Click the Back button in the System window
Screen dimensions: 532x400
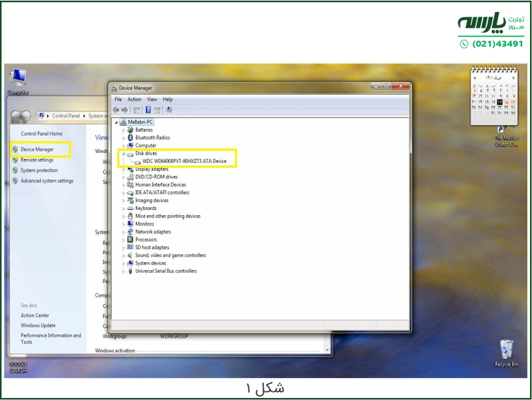[x=16, y=117]
